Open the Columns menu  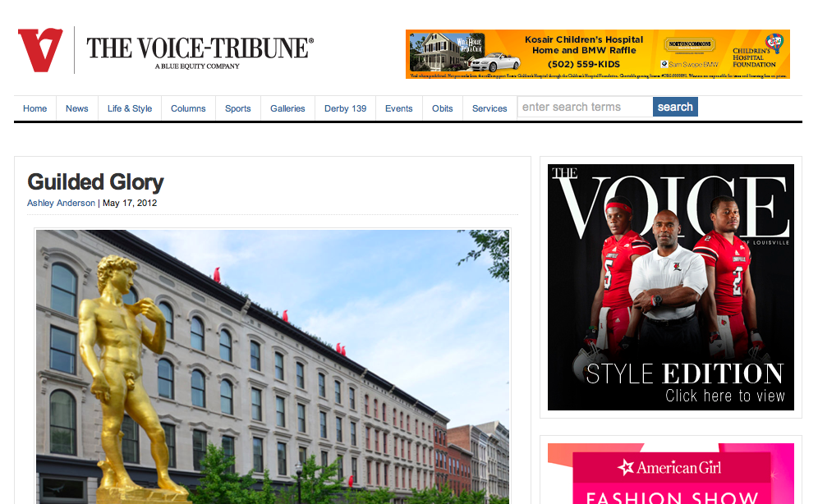[188, 108]
